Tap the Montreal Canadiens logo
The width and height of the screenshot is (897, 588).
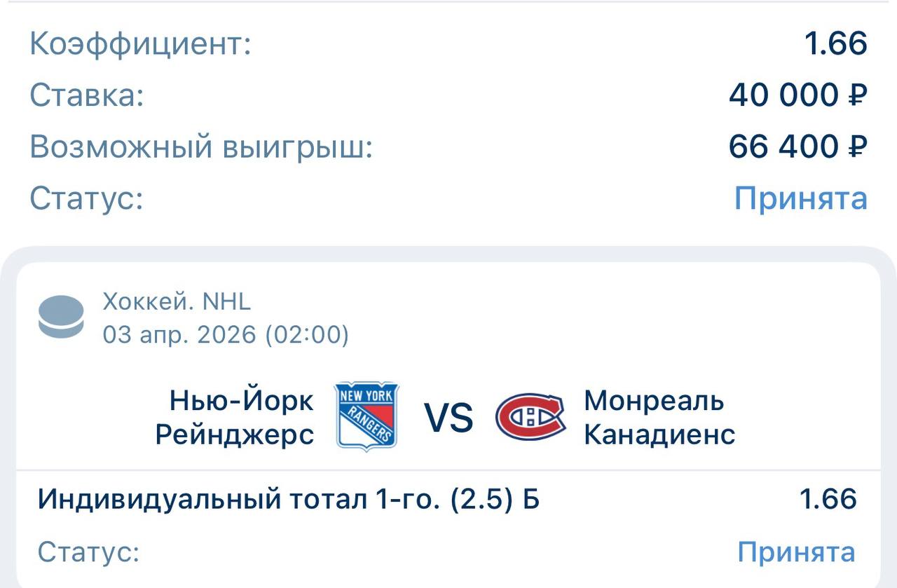pos(530,417)
